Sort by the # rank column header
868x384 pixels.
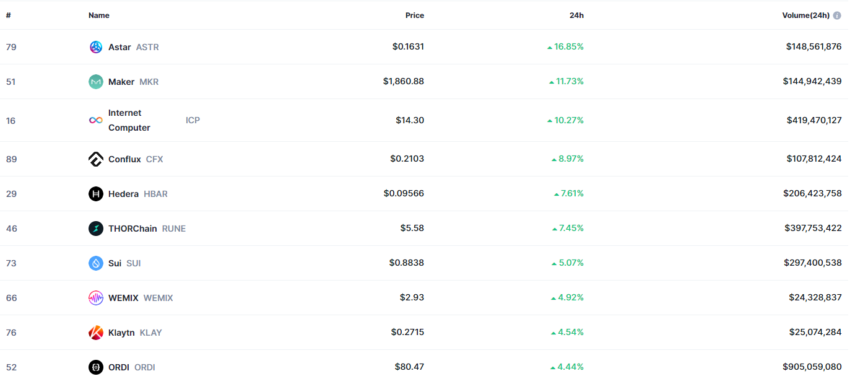point(8,15)
